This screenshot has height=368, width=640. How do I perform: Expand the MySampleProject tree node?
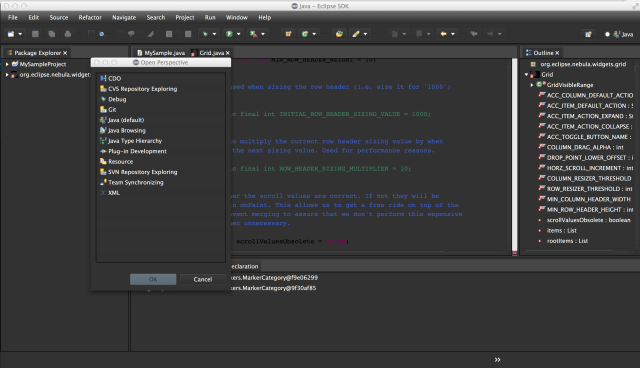7,64
